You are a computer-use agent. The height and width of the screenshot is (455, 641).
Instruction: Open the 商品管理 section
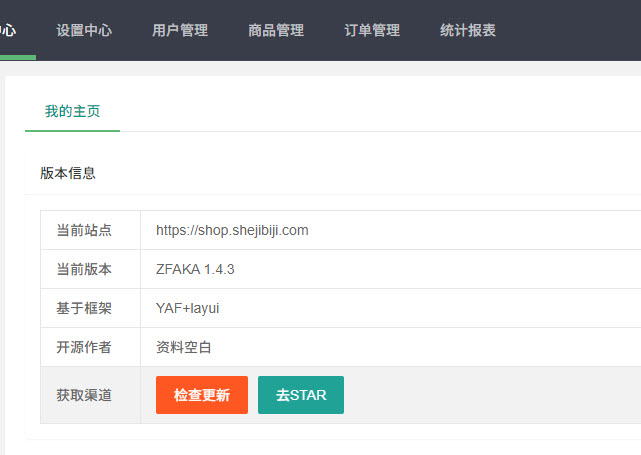click(x=276, y=30)
